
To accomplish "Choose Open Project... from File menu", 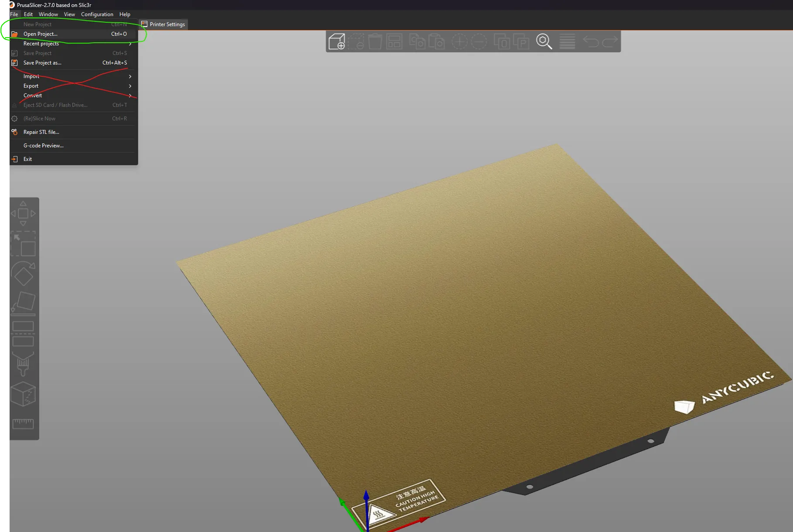I will tap(41, 34).
